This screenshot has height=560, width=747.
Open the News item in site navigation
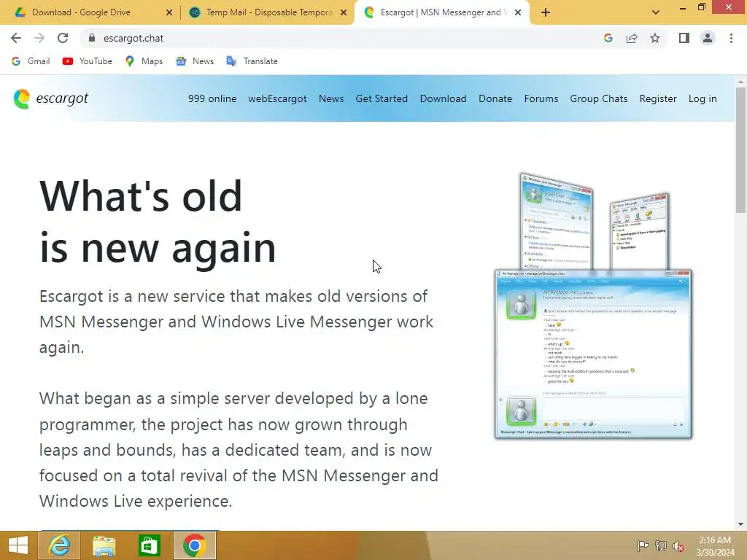pyautogui.click(x=331, y=98)
